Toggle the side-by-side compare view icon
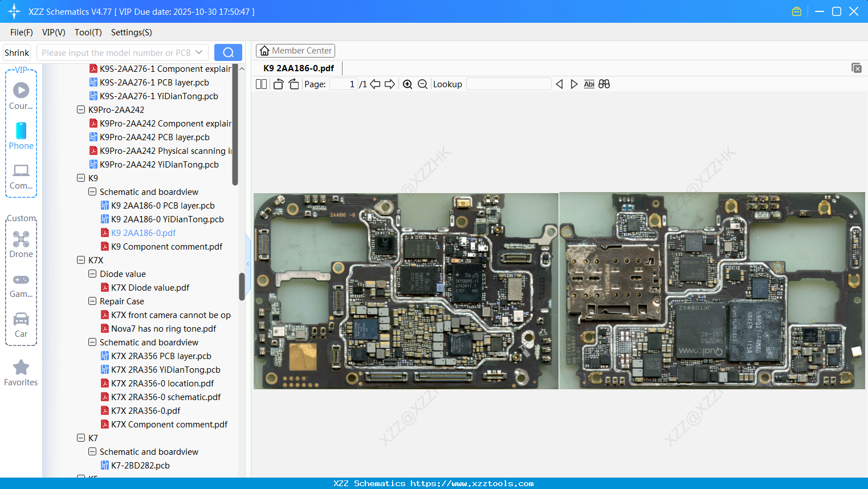868x489 pixels. coord(604,84)
